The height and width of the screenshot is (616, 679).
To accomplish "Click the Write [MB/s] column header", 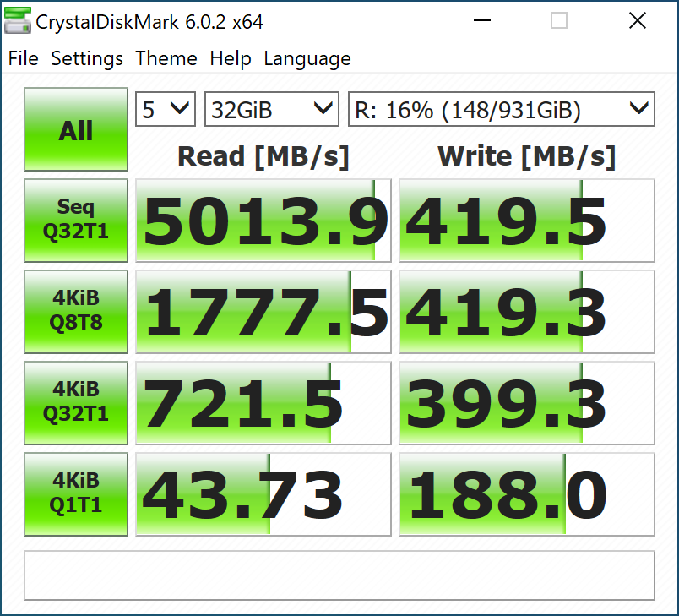I will click(527, 156).
